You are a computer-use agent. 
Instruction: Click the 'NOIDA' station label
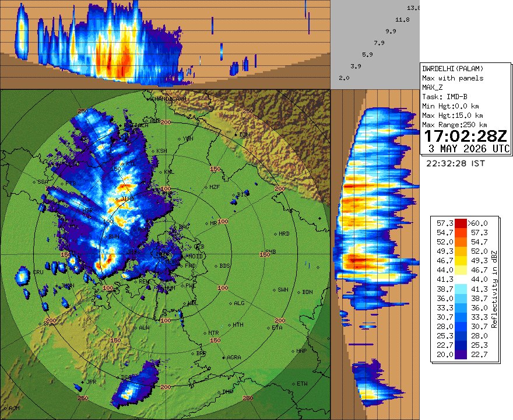(x=196, y=256)
